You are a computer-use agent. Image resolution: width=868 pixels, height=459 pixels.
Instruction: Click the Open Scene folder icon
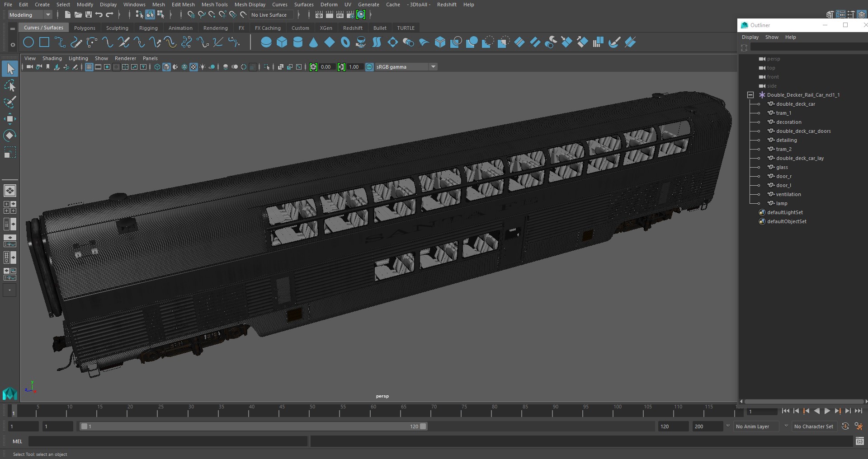pos(78,15)
